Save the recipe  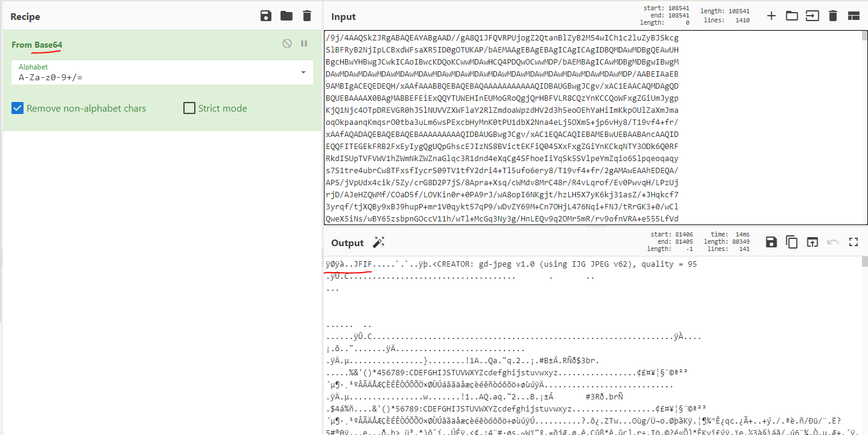click(266, 16)
